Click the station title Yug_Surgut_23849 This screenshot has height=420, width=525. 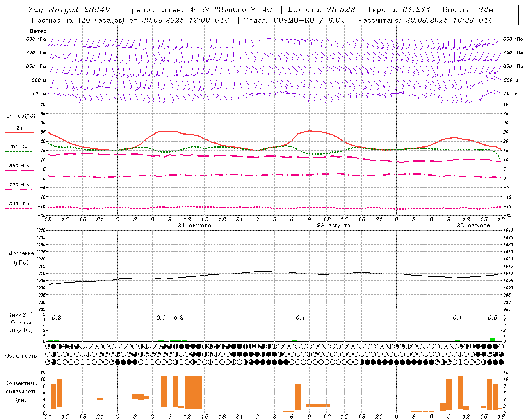69,10
